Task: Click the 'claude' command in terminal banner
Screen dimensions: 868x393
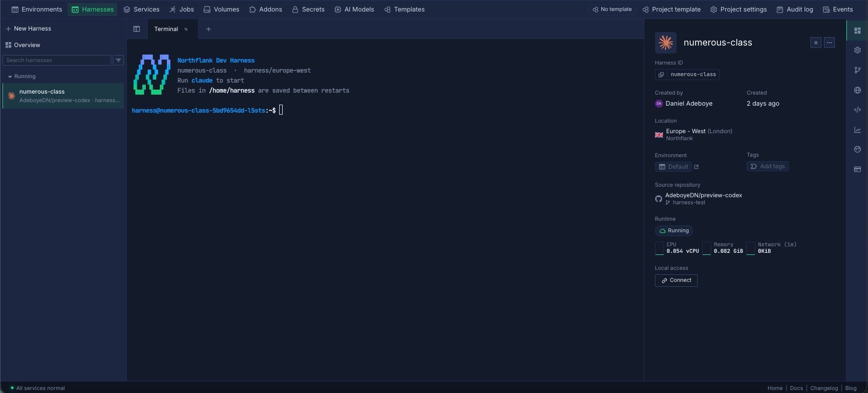Action: pyautogui.click(x=202, y=81)
